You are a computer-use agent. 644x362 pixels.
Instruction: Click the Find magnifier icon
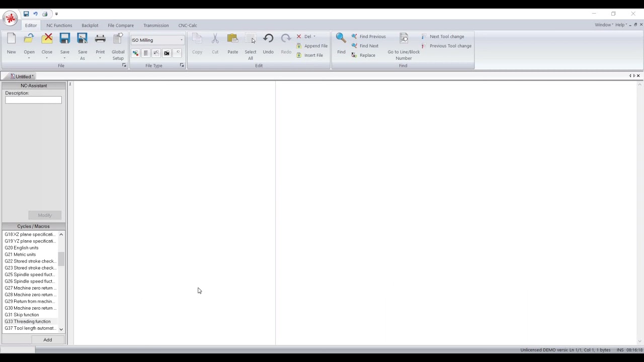coord(341,38)
